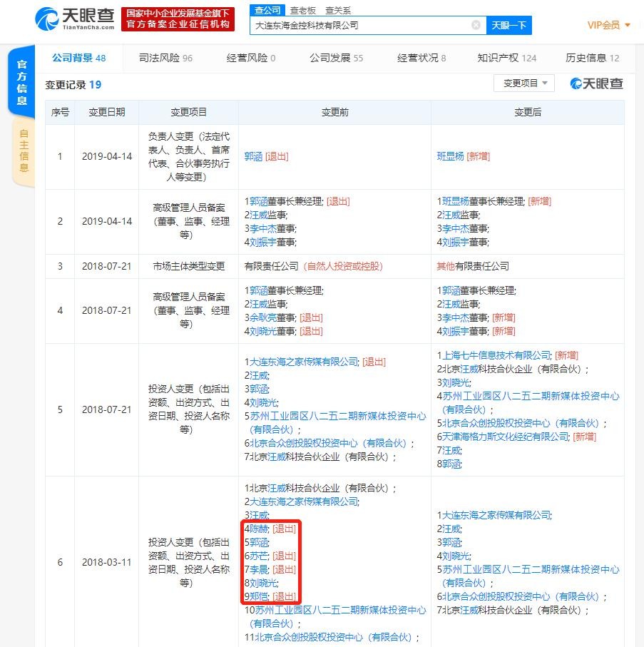This screenshot has height=647, width=644.
Task: Open the 司法风险 tab
Action: tap(165, 58)
